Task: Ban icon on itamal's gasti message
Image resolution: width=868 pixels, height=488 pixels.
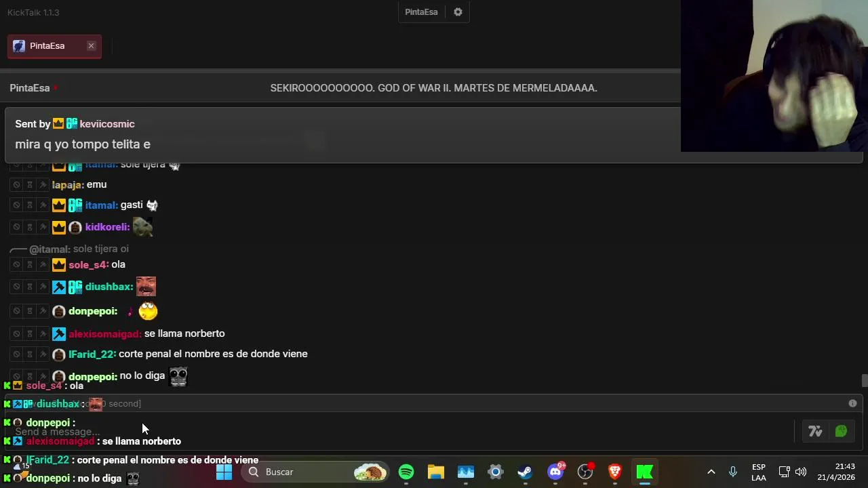Action: pos(16,205)
